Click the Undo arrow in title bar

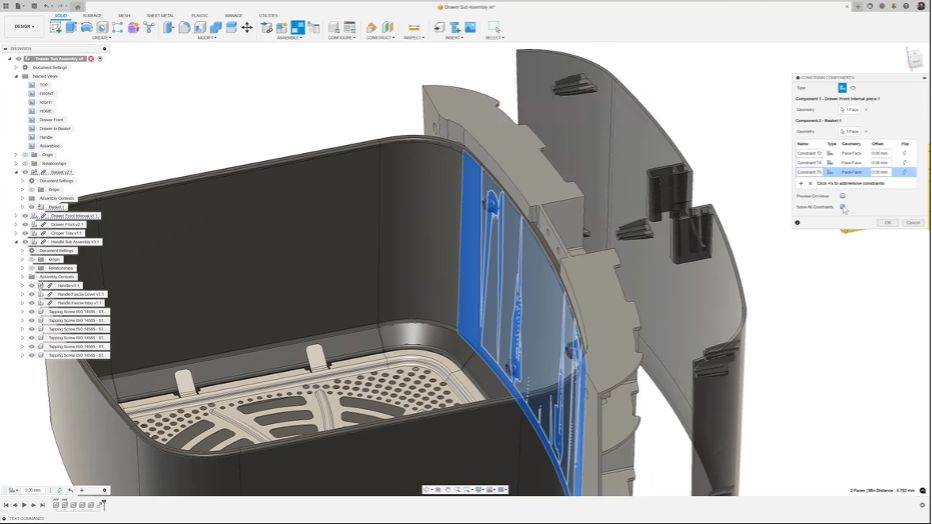[x=46, y=6]
